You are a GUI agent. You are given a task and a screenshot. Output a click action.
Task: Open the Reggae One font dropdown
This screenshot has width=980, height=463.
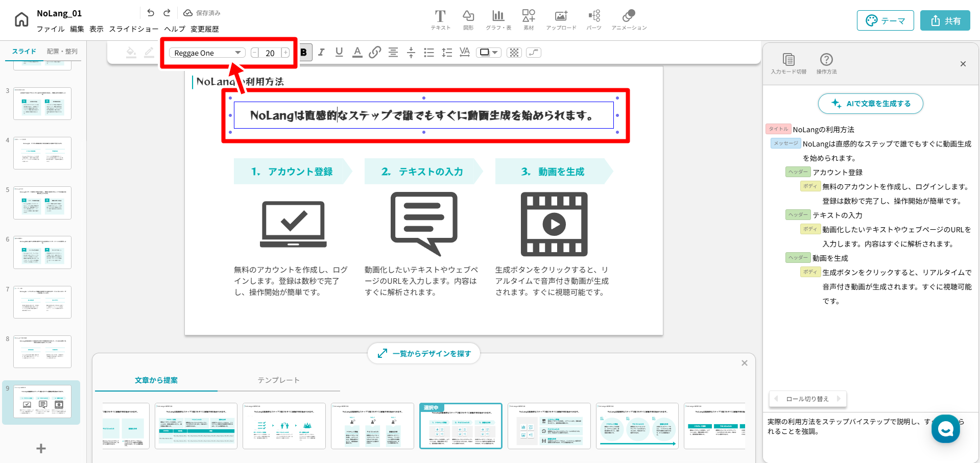point(207,53)
